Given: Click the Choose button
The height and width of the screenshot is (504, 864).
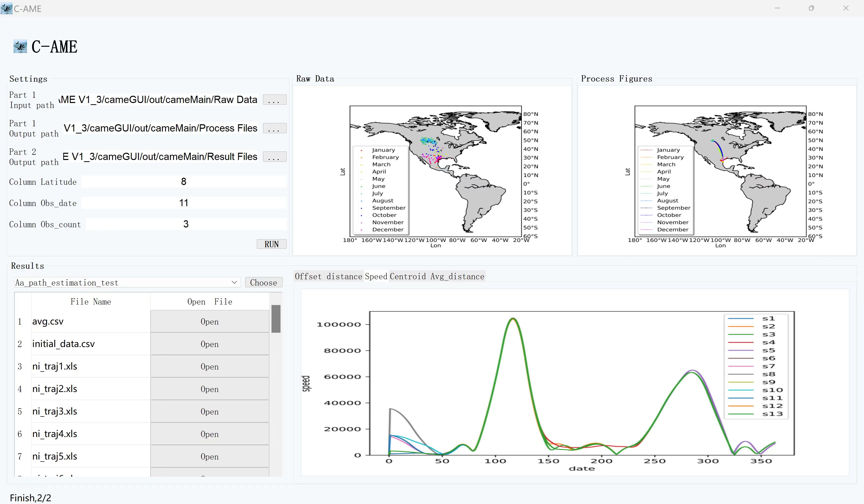Looking at the screenshot, I should point(263,282).
